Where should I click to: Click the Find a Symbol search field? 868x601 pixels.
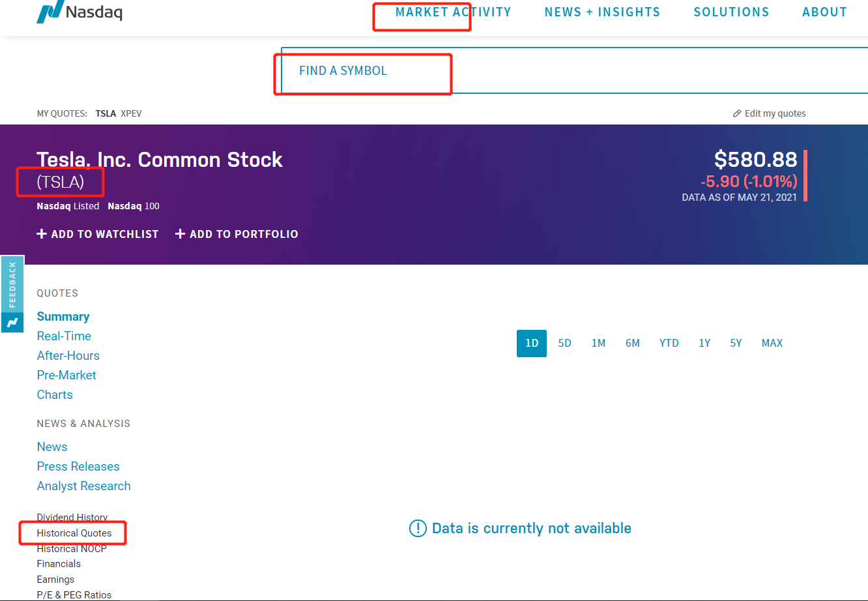coord(574,70)
